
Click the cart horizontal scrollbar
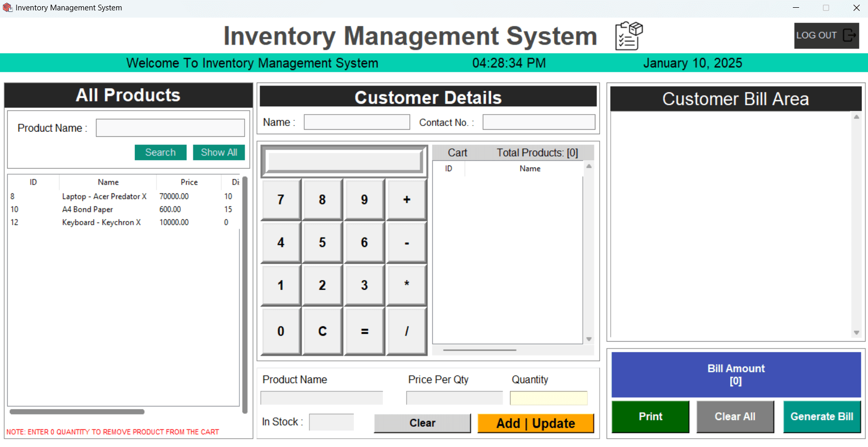coord(479,350)
